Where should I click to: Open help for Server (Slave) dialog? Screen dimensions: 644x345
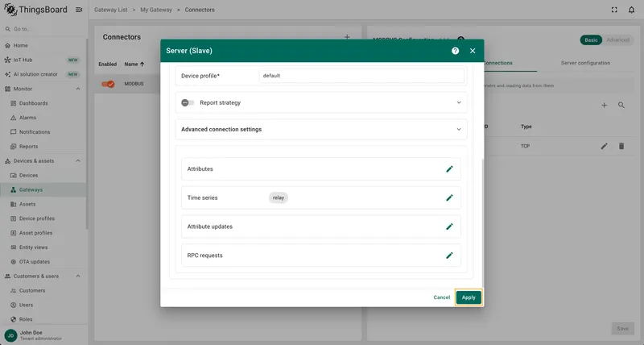[455, 51]
